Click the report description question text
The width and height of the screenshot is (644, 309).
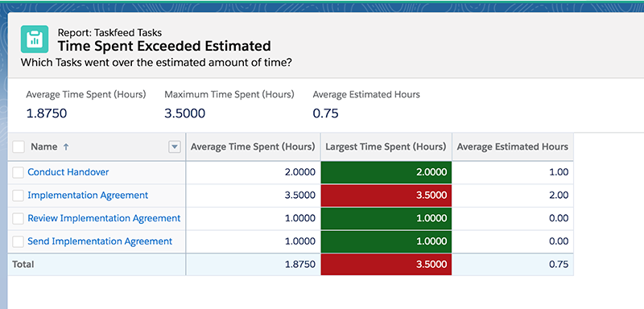[156, 64]
